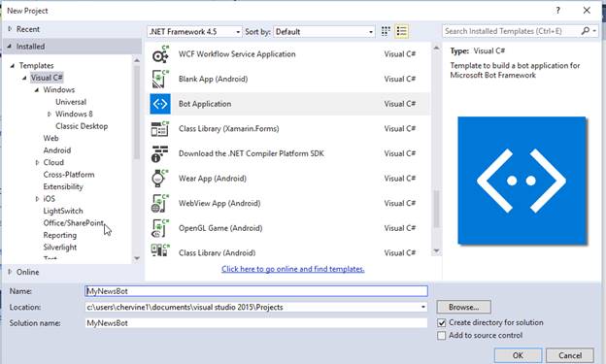This screenshot has height=364, width=606.
Task: Open the Sort by Default dropdown
Action: pos(323,32)
